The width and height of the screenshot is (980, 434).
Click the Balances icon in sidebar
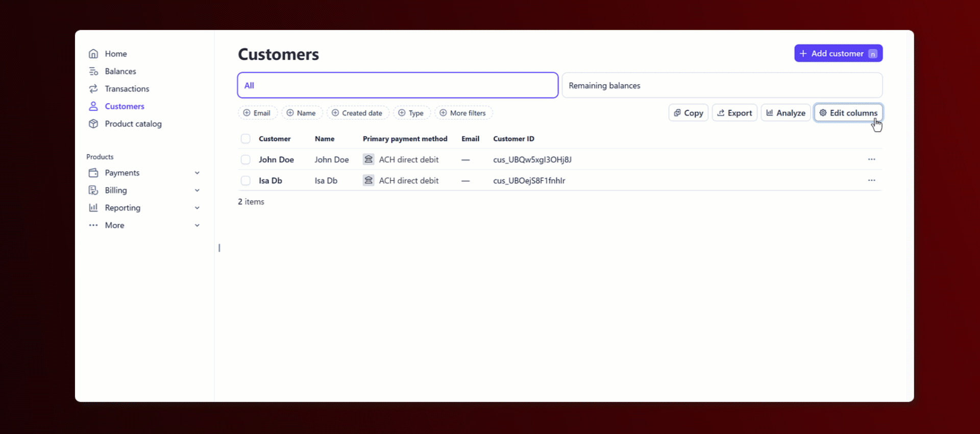pos(93,71)
